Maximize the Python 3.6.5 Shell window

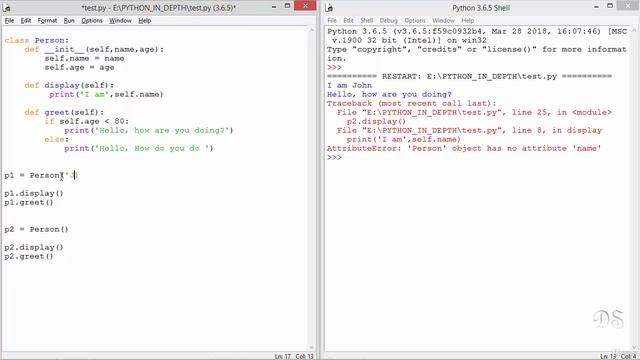610,6
